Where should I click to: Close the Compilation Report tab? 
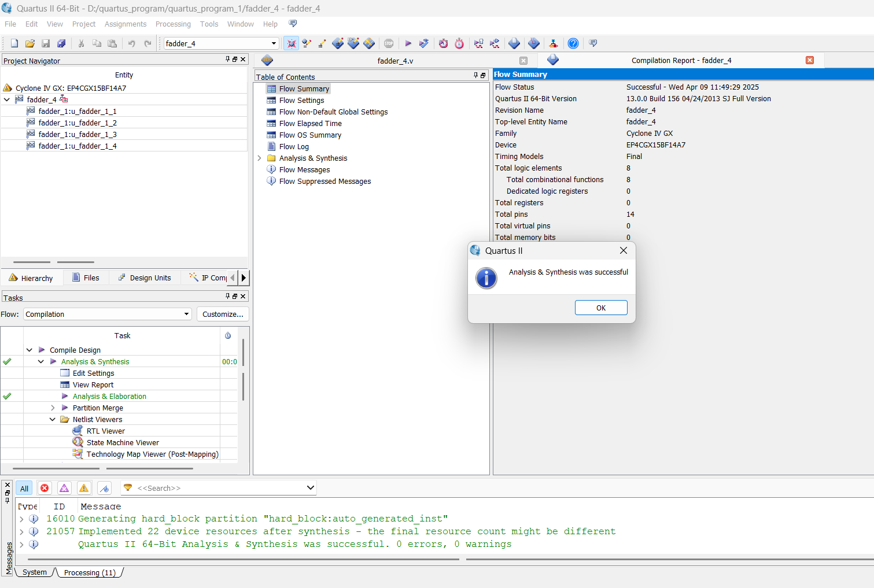coord(810,60)
